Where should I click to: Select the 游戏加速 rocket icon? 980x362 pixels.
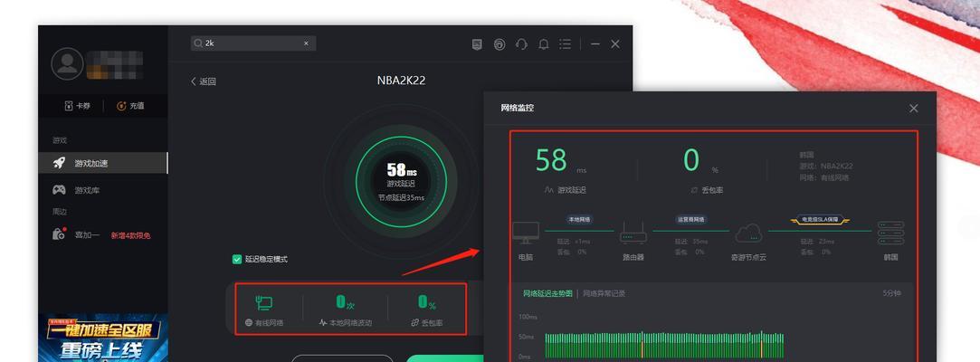point(60,163)
